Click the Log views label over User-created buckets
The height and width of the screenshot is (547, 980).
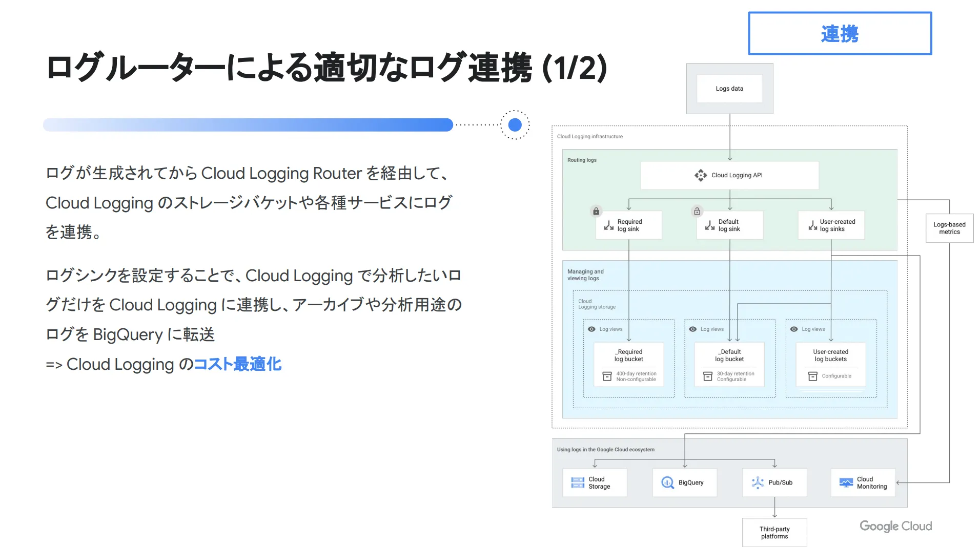[813, 329]
